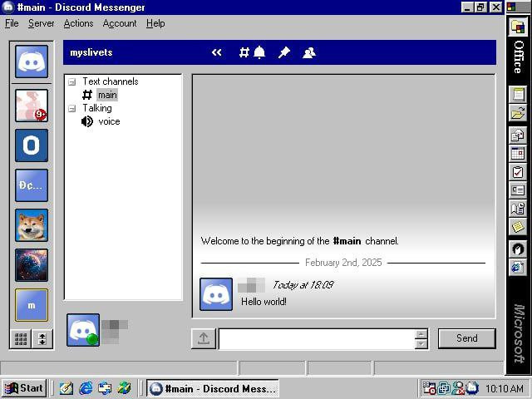Screen dimensions: 532x399
Task: Collapse channel list with double chevron
Action: point(216,52)
